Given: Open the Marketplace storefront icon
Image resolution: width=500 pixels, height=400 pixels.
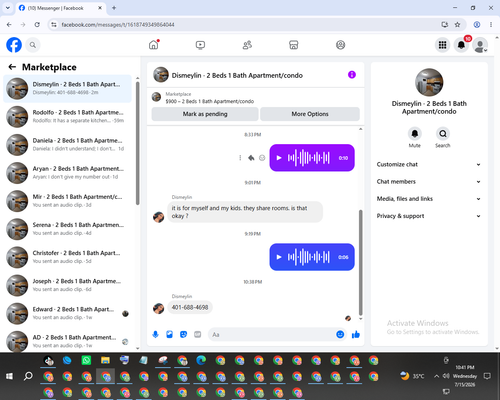Looking at the screenshot, I should [294, 45].
